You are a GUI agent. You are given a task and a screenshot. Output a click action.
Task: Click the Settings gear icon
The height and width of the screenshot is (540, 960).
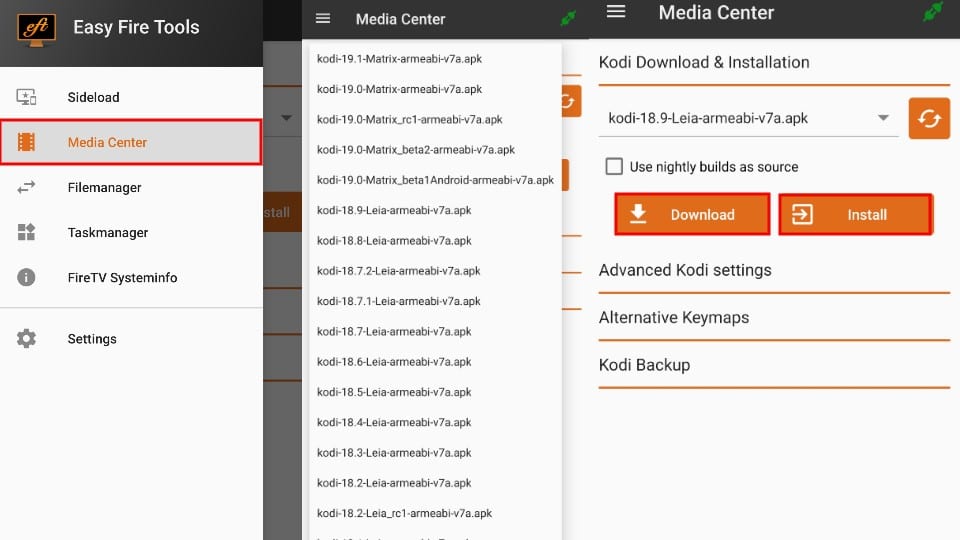tap(26, 339)
